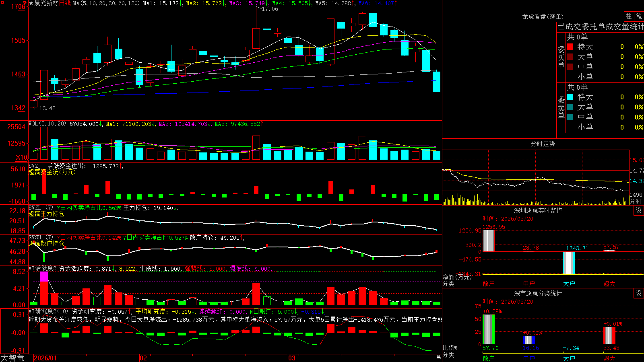This screenshot has width=644, height=362.
Task: Click the 13.42 low price marker
Action: pyautogui.click(x=47, y=108)
